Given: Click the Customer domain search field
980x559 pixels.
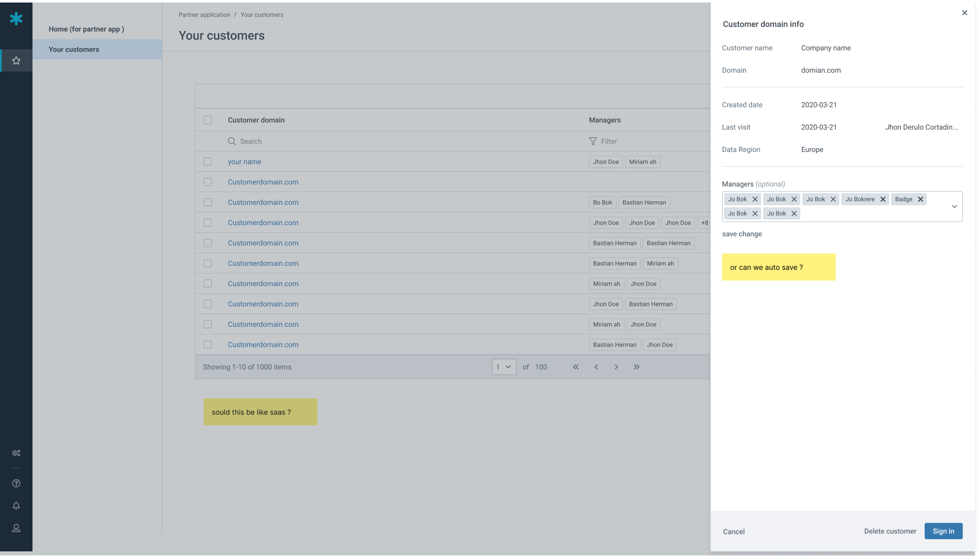Looking at the screenshot, I should coord(401,141).
